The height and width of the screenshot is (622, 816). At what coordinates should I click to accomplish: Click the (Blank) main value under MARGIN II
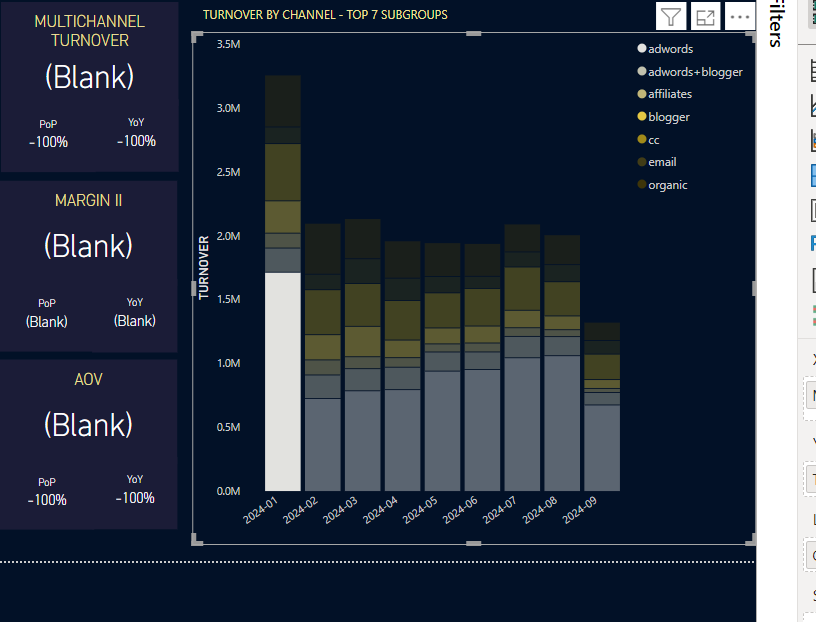(88, 246)
